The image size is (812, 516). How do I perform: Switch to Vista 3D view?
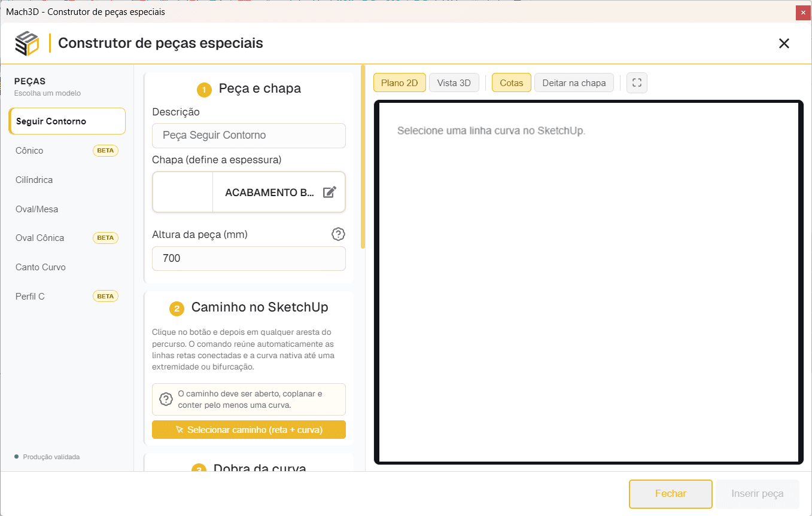(x=454, y=83)
